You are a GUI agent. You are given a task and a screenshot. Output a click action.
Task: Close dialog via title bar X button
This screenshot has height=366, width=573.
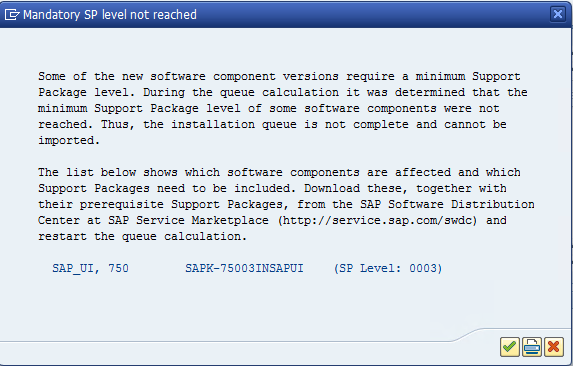[x=558, y=14]
